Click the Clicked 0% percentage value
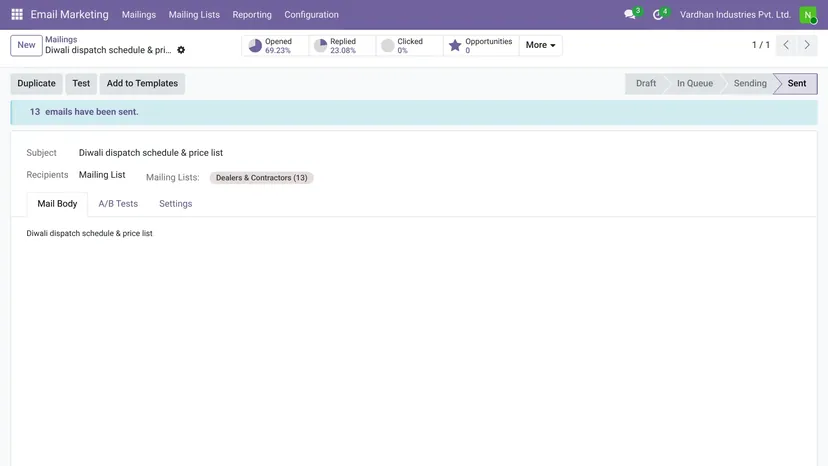The image size is (828, 466). point(402,51)
